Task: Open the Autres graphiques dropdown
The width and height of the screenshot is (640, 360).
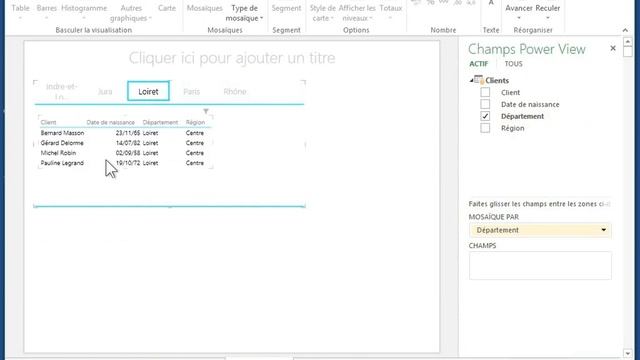Action: coord(131,13)
